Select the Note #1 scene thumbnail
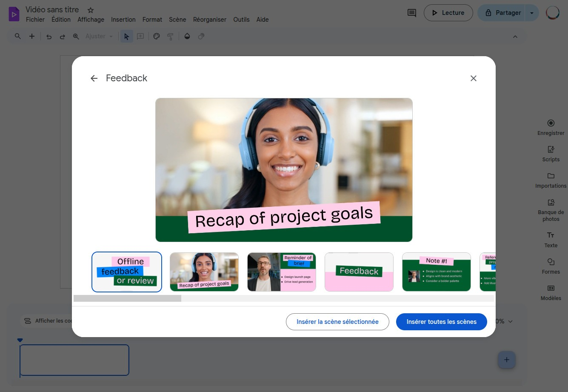Screen dimensions: 568x392 (x=436, y=272)
